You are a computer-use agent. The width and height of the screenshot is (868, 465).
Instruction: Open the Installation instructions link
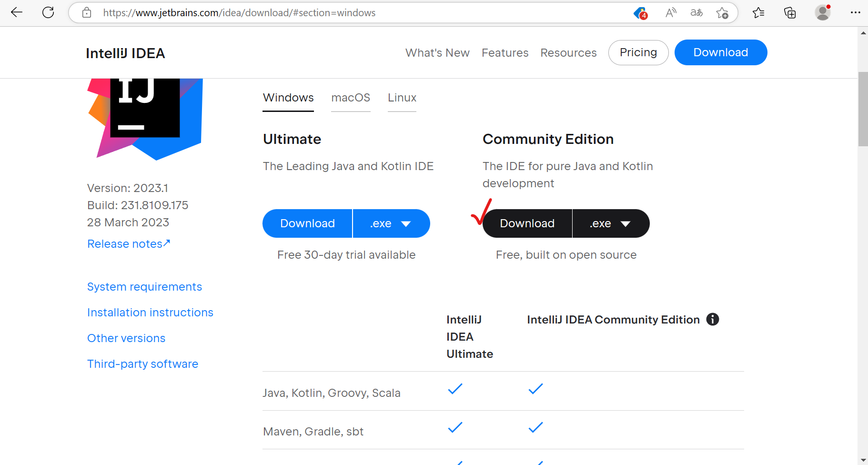click(150, 313)
